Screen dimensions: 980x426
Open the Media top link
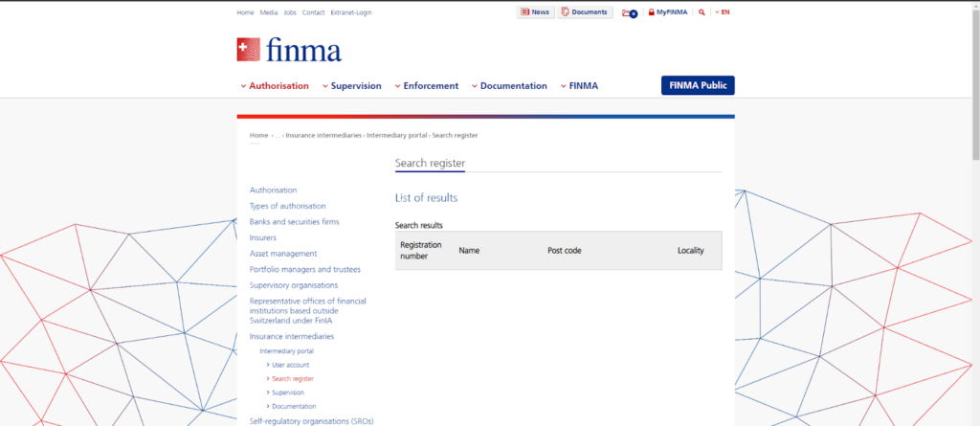pos(269,12)
